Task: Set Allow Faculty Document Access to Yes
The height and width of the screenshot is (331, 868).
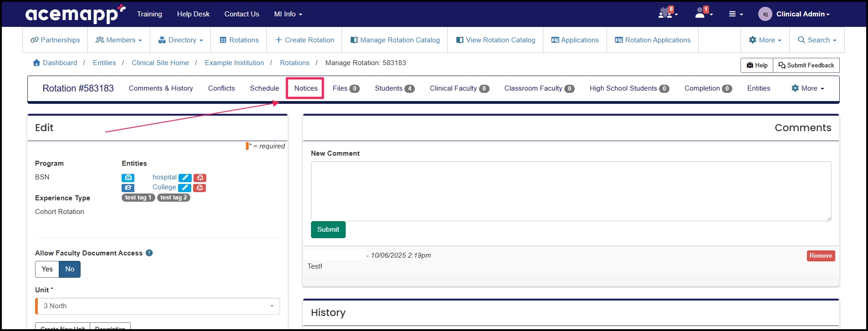Action: (x=47, y=269)
